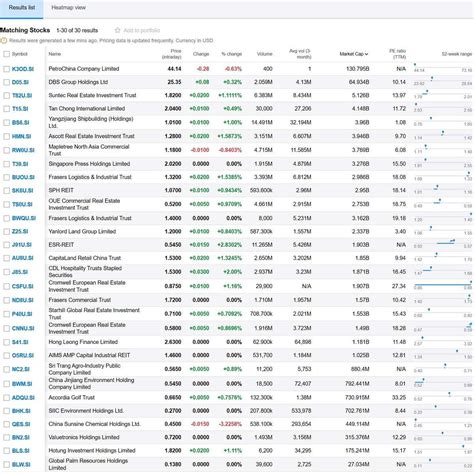Sort by Avg vol (3 month) header

(x=300, y=54)
